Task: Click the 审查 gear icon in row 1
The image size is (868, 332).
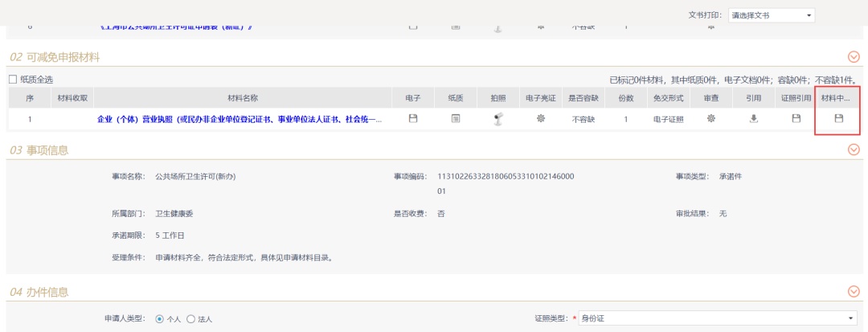Action: click(710, 119)
